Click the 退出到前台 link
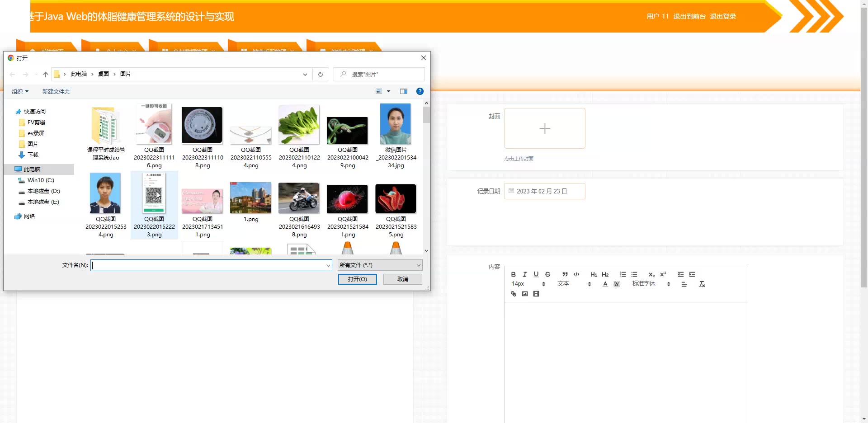Image resolution: width=868 pixels, height=423 pixels. (x=689, y=16)
